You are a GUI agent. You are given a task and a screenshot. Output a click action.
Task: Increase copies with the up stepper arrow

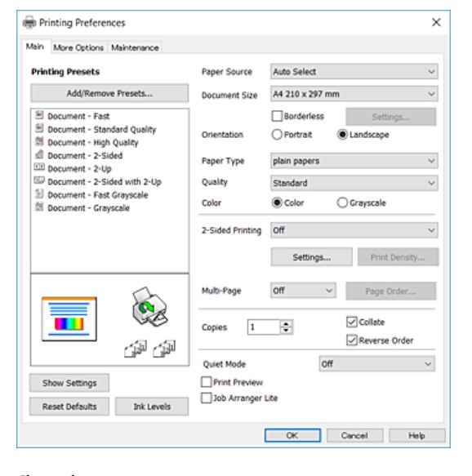coord(286,323)
